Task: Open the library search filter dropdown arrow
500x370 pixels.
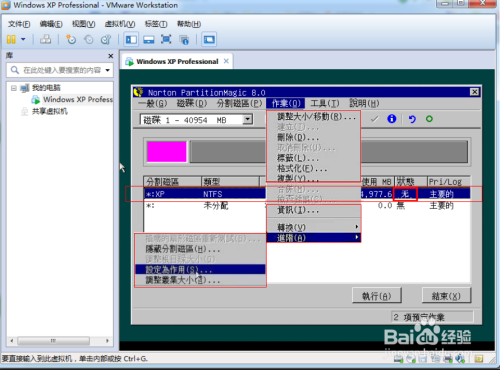Action: click(x=108, y=70)
